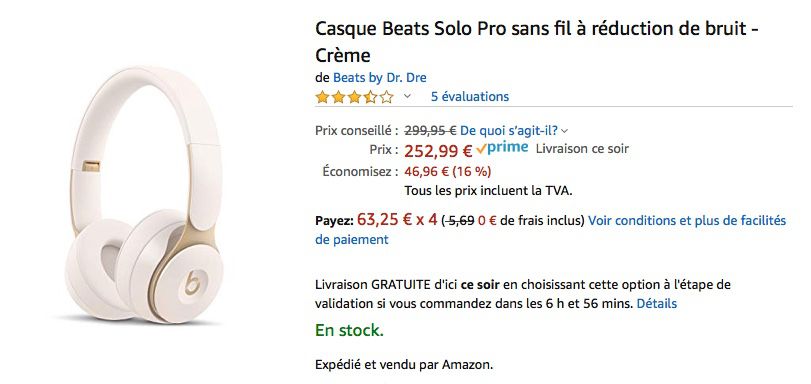This screenshot has height=384, width=811.
Task: Click the half-filled fourth star icon
Action: [x=370, y=97]
